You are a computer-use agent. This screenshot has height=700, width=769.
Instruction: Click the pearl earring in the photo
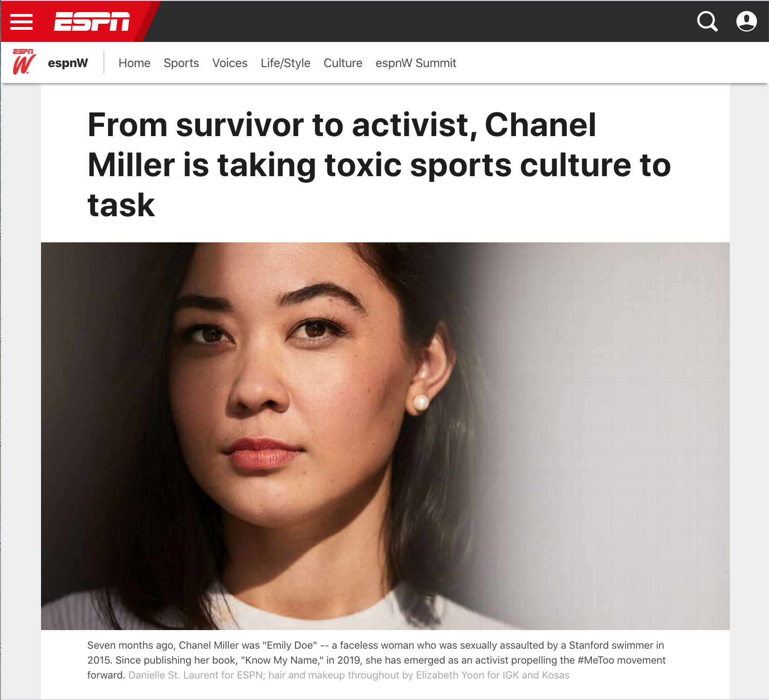421,402
